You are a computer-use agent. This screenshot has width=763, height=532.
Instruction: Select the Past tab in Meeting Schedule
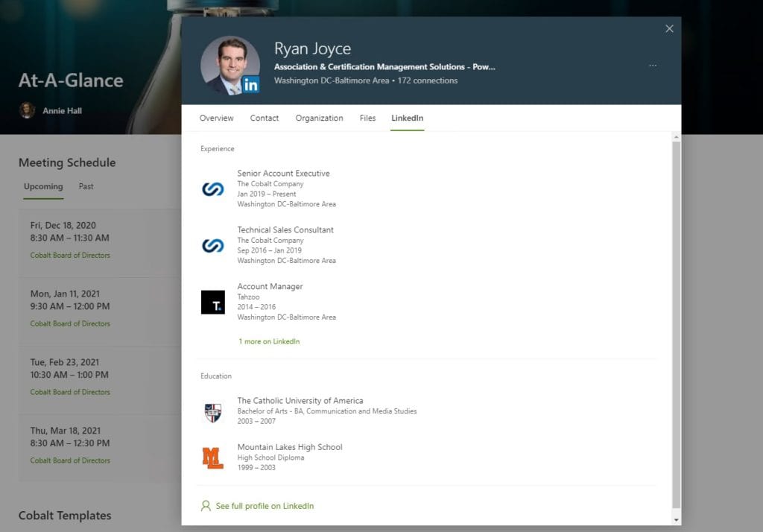coord(86,186)
